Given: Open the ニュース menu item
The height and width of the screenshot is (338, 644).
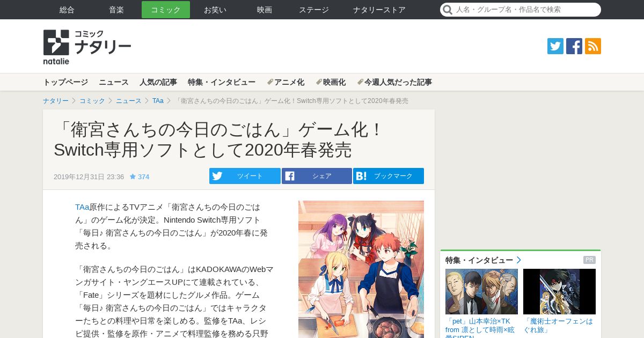Looking at the screenshot, I should point(114,82).
